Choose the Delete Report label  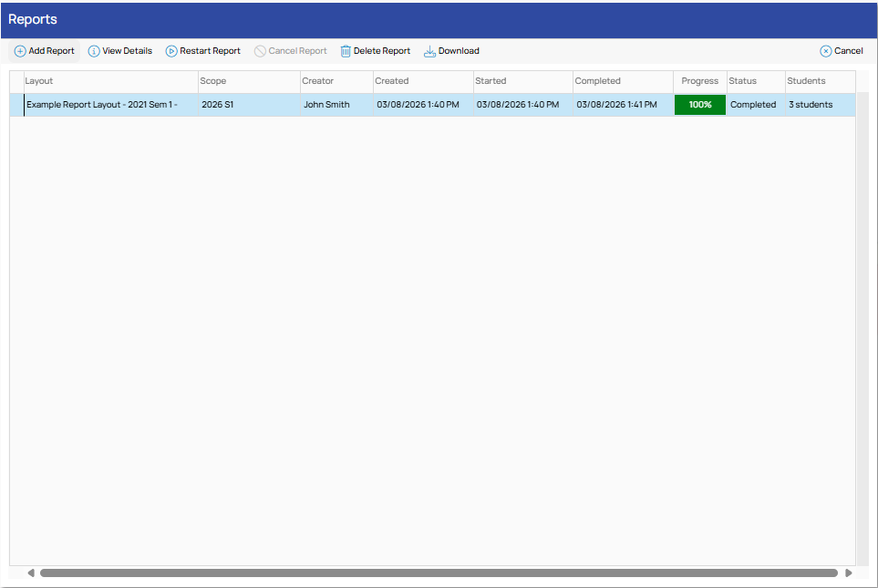click(x=382, y=51)
